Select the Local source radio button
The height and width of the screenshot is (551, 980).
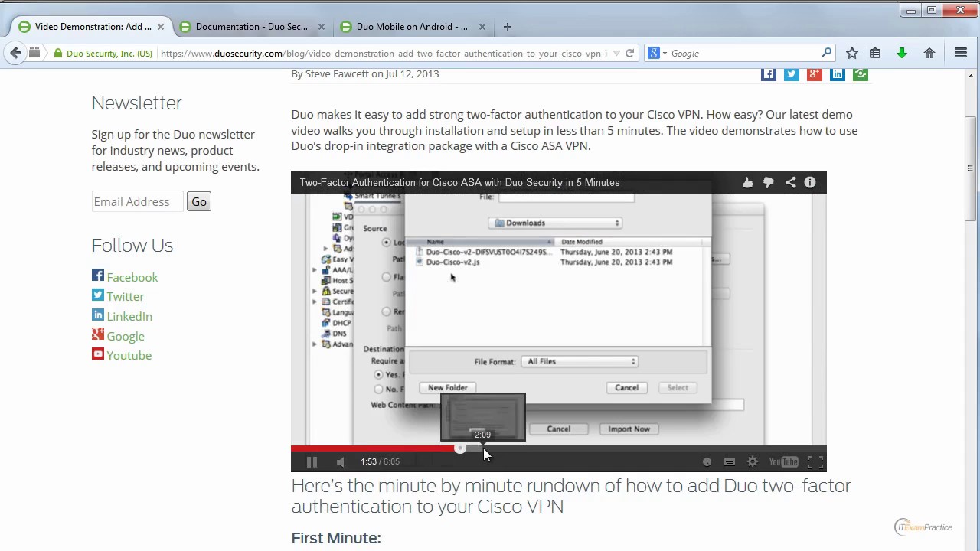(x=387, y=242)
